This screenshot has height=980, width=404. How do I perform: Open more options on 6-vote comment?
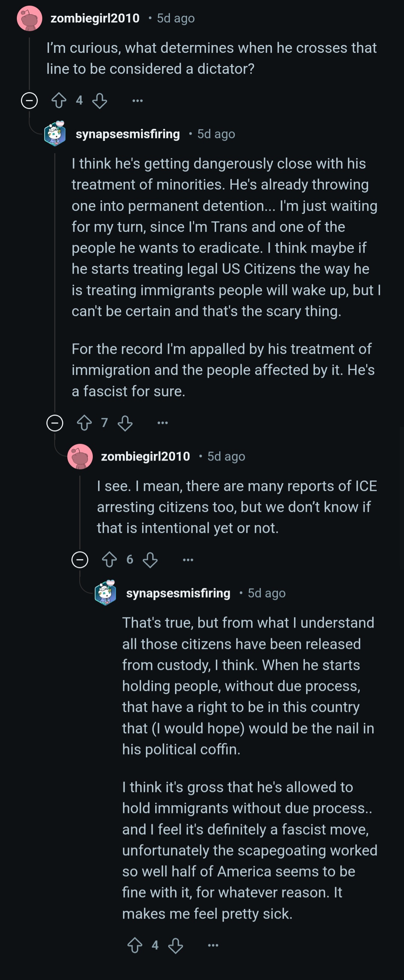[188, 559]
